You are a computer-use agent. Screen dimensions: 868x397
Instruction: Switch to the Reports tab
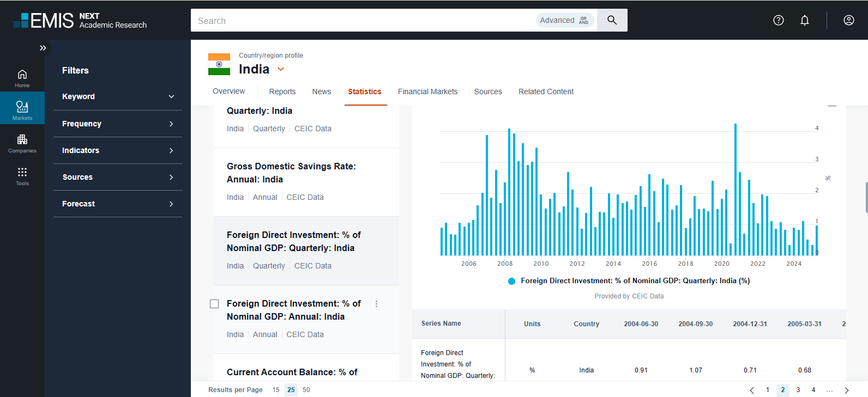[x=282, y=91]
